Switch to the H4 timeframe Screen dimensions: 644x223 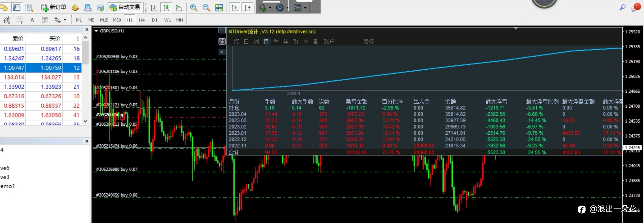tap(142, 20)
